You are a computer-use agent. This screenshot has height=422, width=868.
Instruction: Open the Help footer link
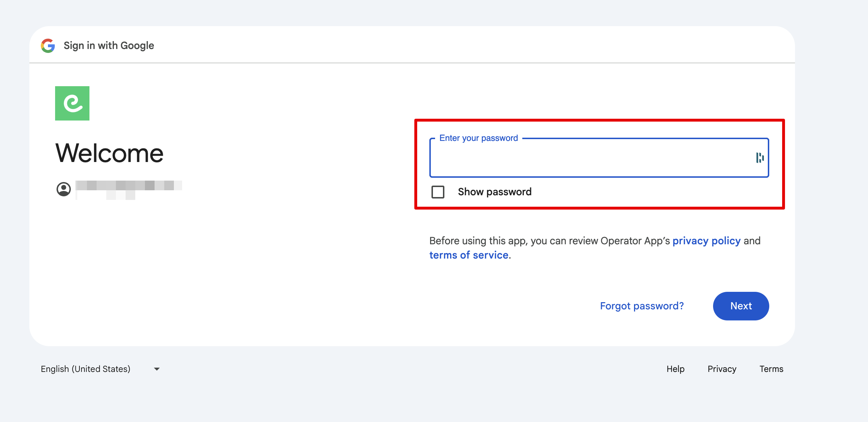coord(675,369)
